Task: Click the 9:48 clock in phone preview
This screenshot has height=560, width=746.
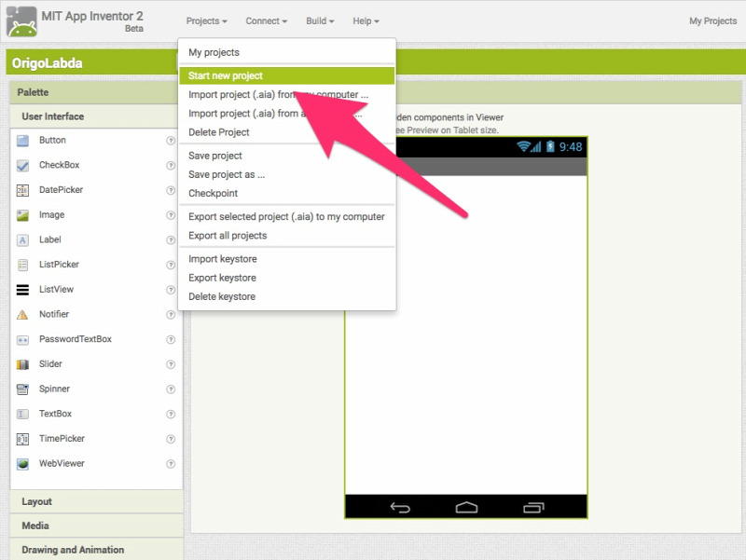Action: [571, 147]
